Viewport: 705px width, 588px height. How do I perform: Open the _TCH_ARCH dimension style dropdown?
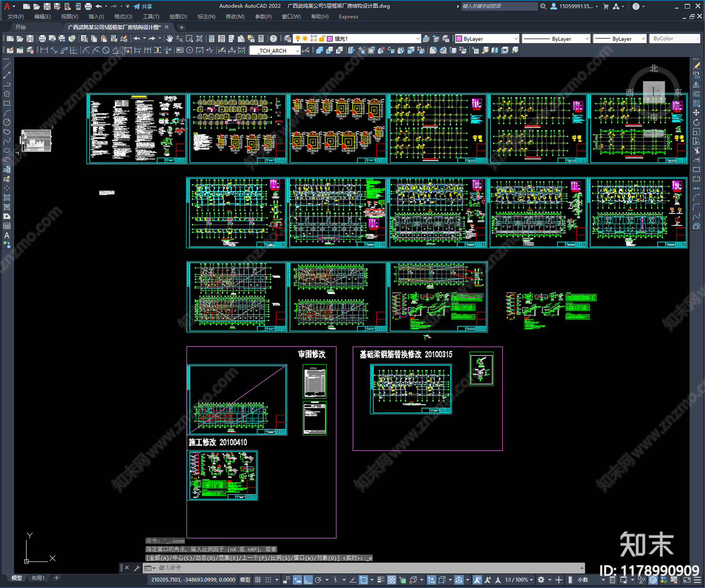click(275, 51)
